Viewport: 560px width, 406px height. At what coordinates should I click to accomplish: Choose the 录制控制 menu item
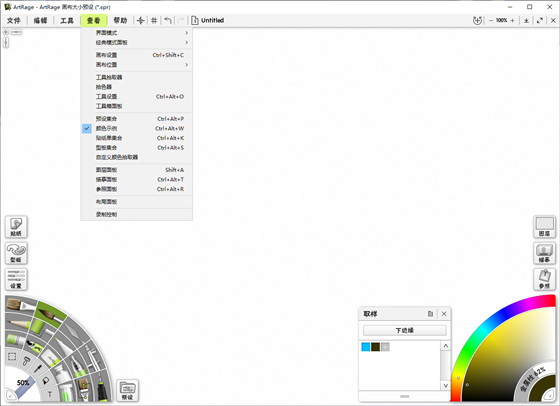point(137,214)
